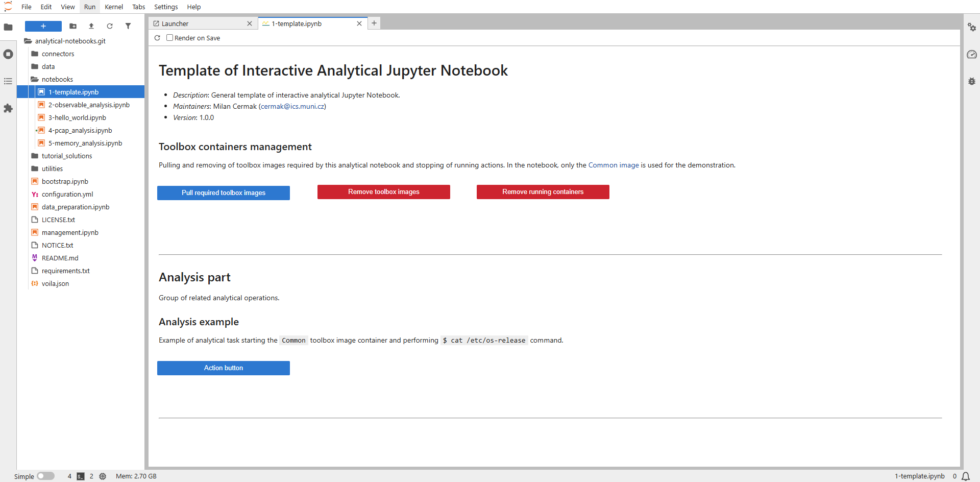Toggle Simple interface mode switch
This screenshot has height=482, width=980.
[x=45, y=476]
